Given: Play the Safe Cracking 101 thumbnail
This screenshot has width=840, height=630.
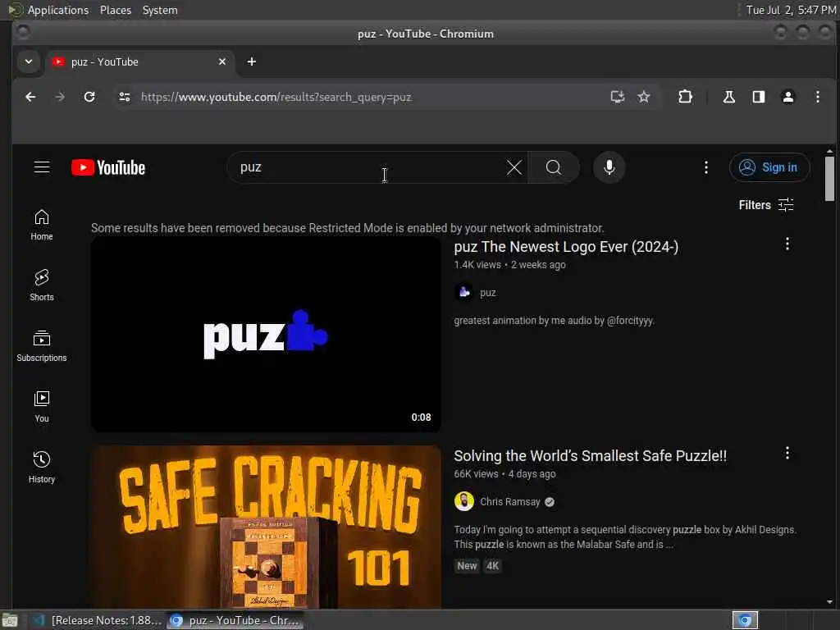Looking at the screenshot, I should pos(267,527).
